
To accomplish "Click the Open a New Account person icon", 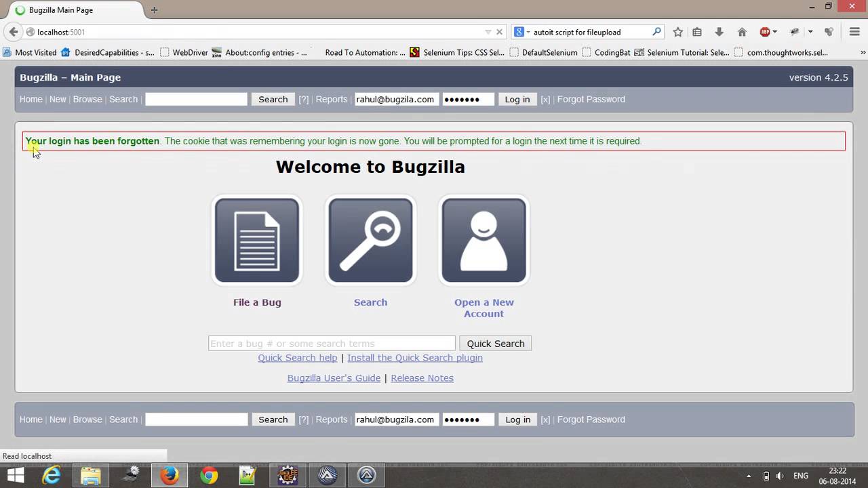I will coord(484,240).
